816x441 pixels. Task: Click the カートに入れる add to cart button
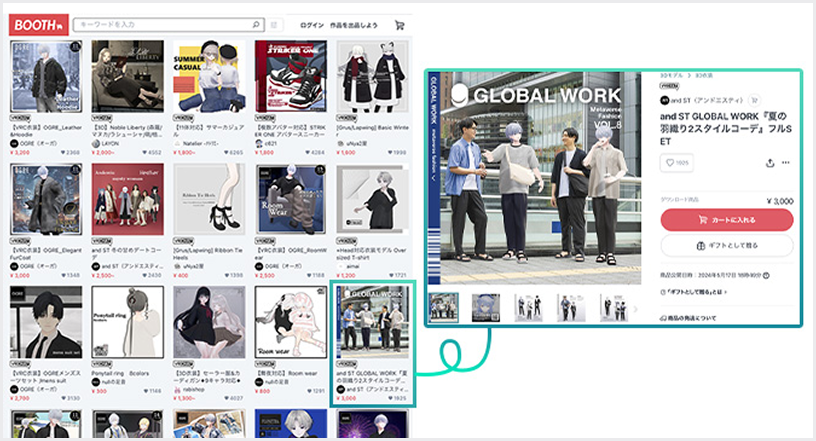coord(727,220)
